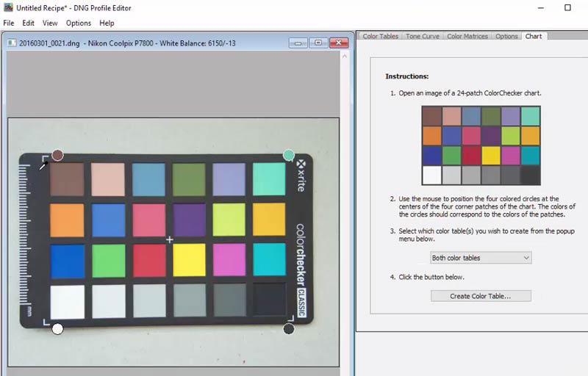Click the Instructions: heading text
588x376 pixels.
click(407, 76)
